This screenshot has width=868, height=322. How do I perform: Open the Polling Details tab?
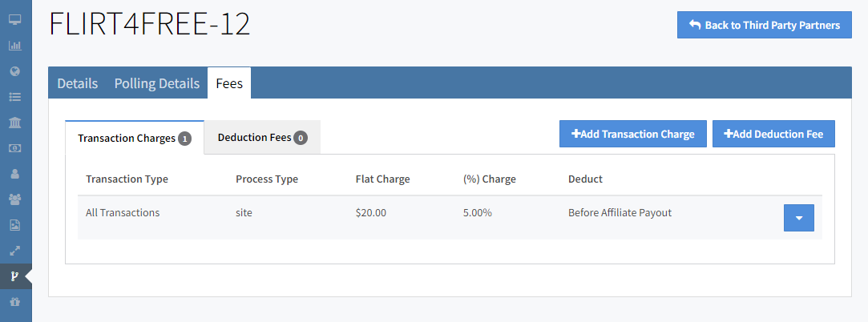(x=156, y=83)
